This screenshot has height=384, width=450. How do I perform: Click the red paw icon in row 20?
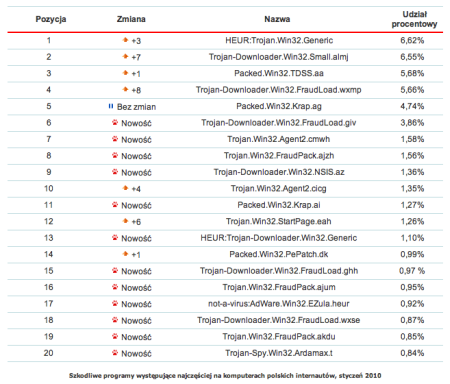point(115,352)
